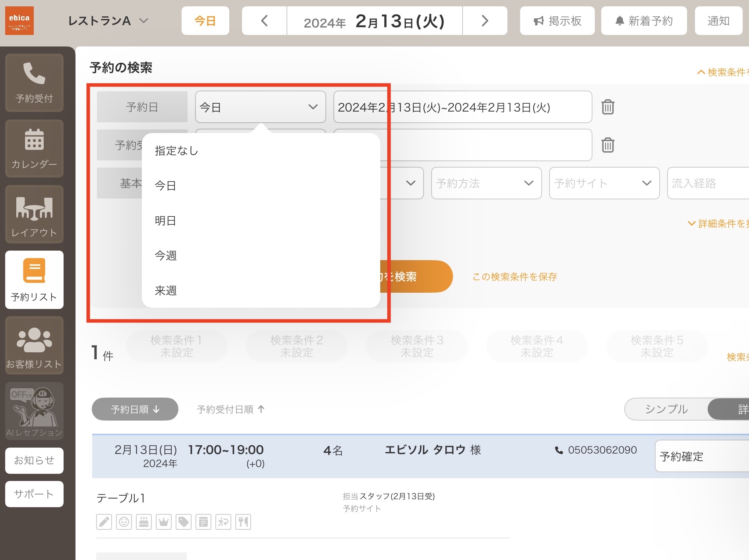Jump to today with the 今日 button

(x=205, y=21)
